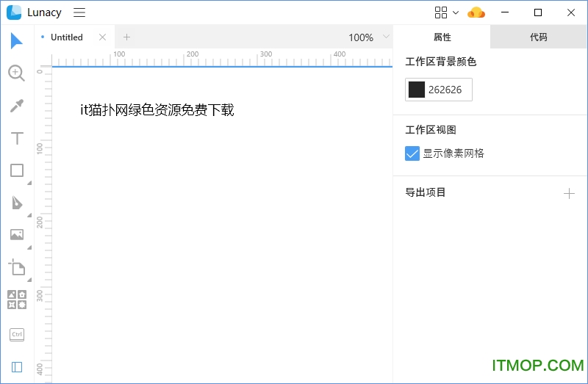The image size is (588, 384).
Task: Select the Move arrow tool
Action: tap(16, 41)
